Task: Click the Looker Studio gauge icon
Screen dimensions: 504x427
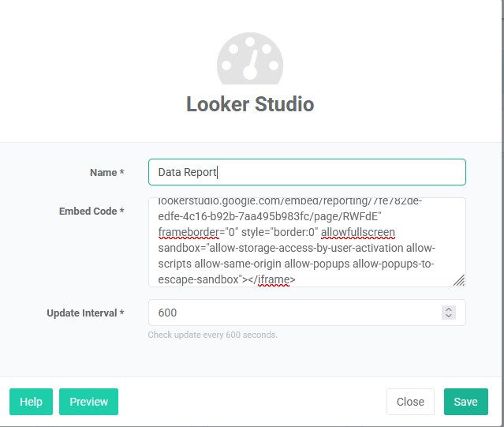Action: pyautogui.click(x=250, y=58)
